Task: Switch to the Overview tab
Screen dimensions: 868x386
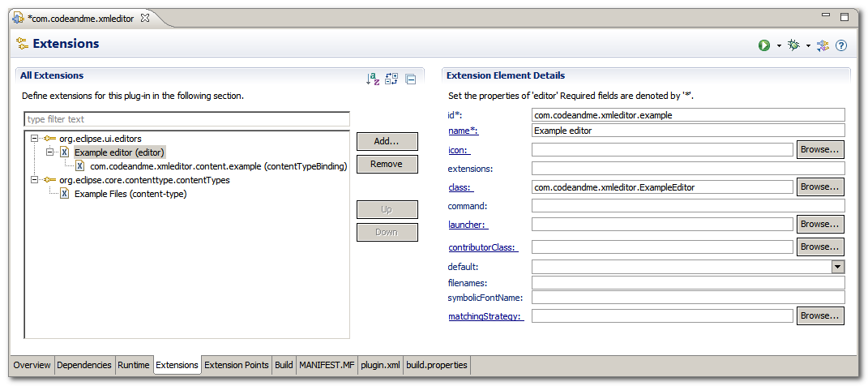Action: click(32, 365)
